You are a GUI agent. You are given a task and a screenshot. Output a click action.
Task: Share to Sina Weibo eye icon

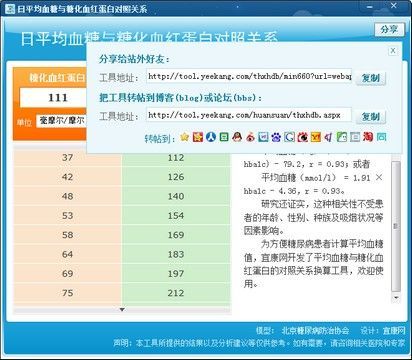(250, 137)
